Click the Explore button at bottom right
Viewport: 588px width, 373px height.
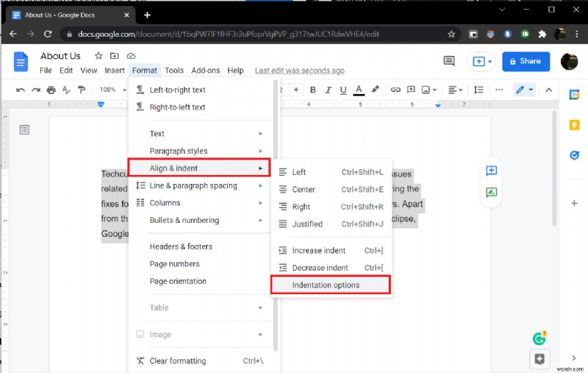tap(539, 359)
